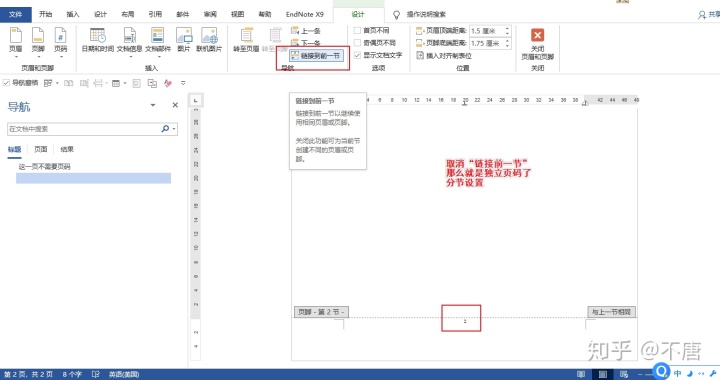This screenshot has width=720, height=380.
Task: Open the 插入 insert tab
Action: 73,14
